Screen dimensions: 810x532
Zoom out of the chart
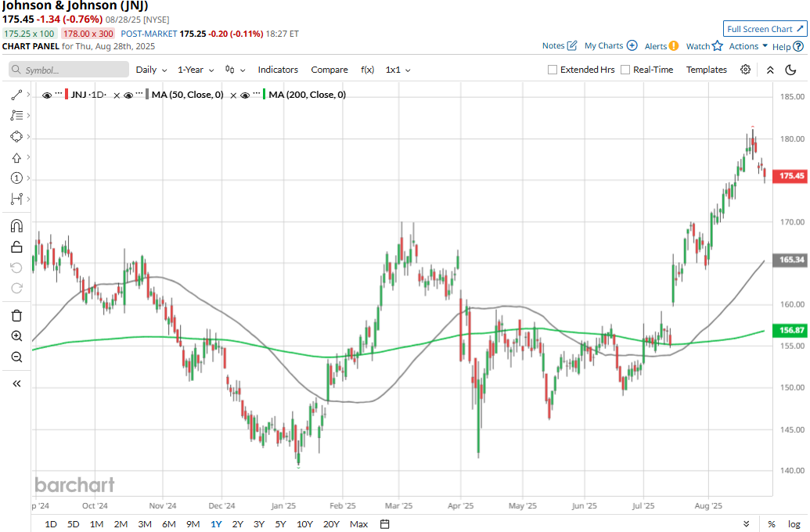click(16, 357)
